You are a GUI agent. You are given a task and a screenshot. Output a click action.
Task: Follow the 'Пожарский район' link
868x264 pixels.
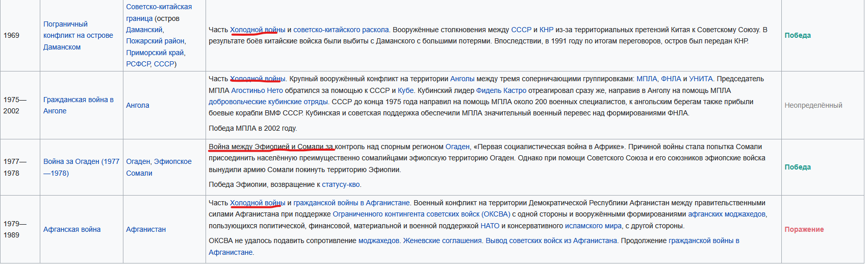(x=155, y=41)
